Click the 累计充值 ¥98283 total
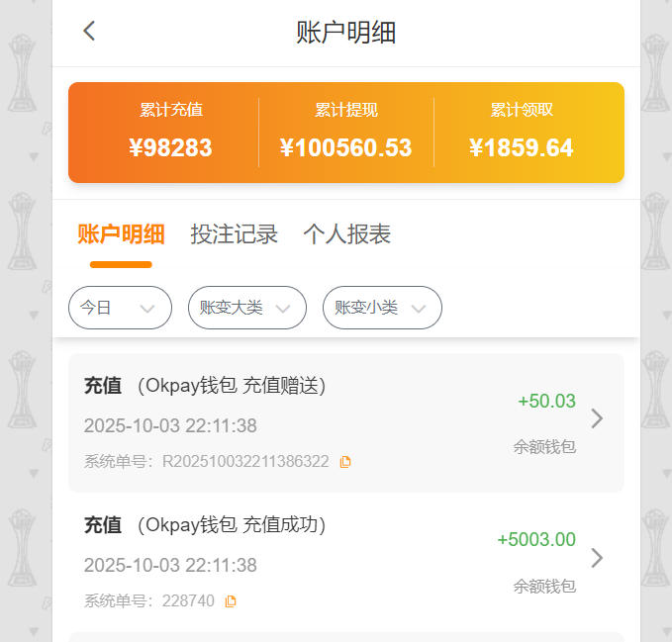672x642 pixels. [170, 147]
